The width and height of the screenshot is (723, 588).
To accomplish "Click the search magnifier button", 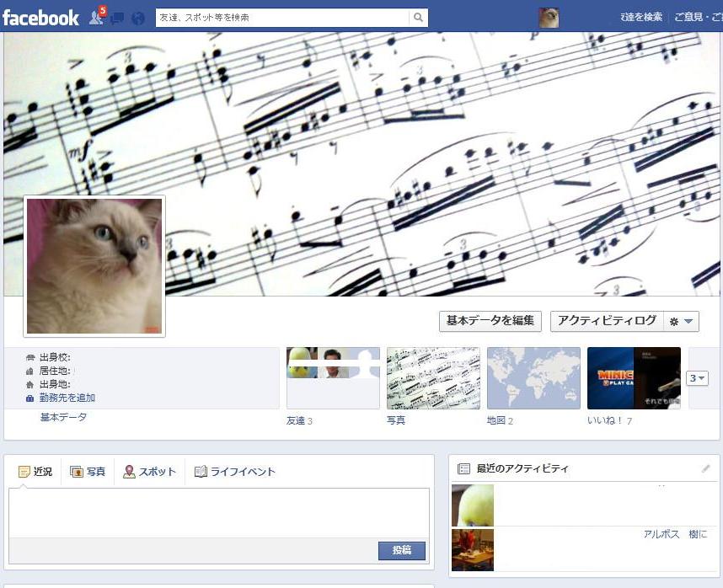I will pos(418,18).
